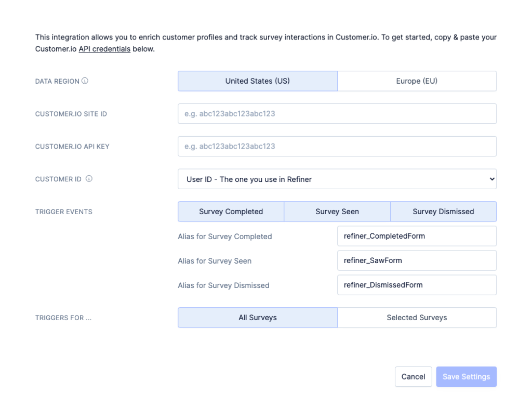The width and height of the screenshot is (532, 419).
Task: Focus the Customer.io API Key field
Action: [x=337, y=147]
